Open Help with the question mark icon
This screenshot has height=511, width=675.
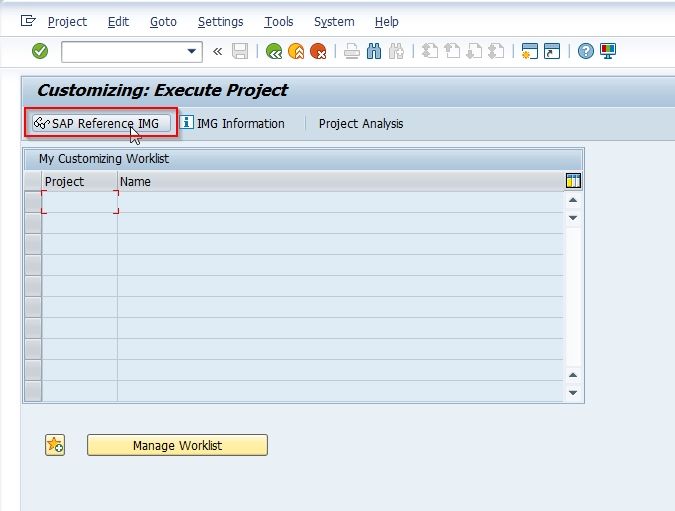[585, 51]
